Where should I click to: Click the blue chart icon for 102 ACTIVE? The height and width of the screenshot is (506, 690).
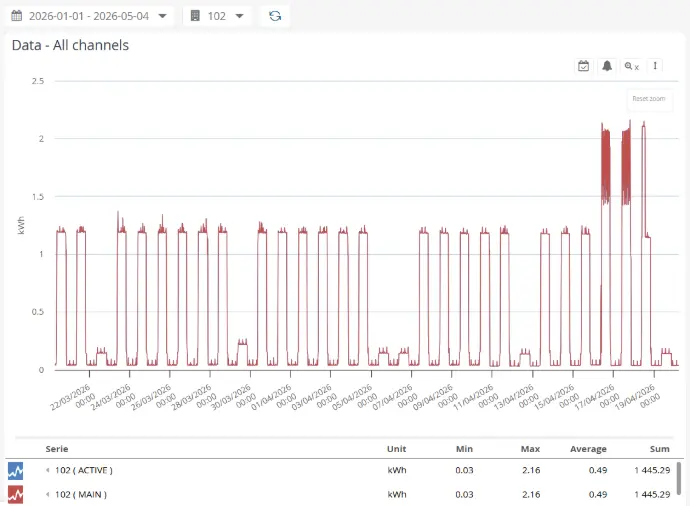(15, 470)
